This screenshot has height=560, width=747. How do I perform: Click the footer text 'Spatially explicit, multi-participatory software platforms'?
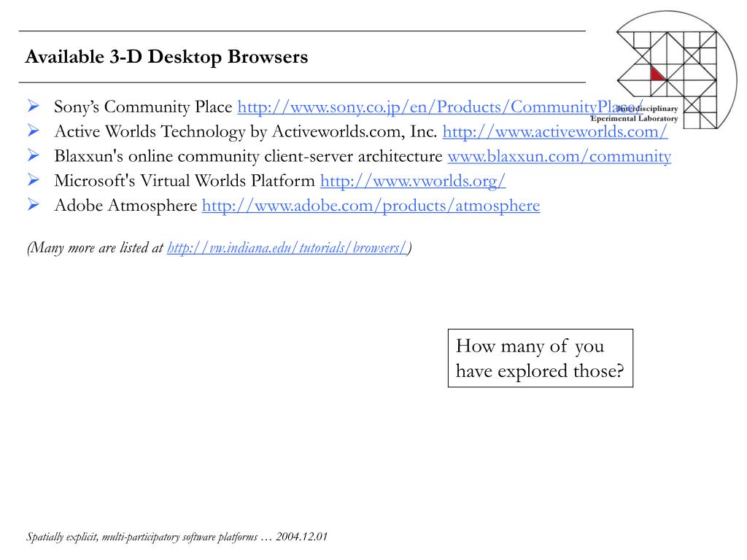[x=142, y=537]
